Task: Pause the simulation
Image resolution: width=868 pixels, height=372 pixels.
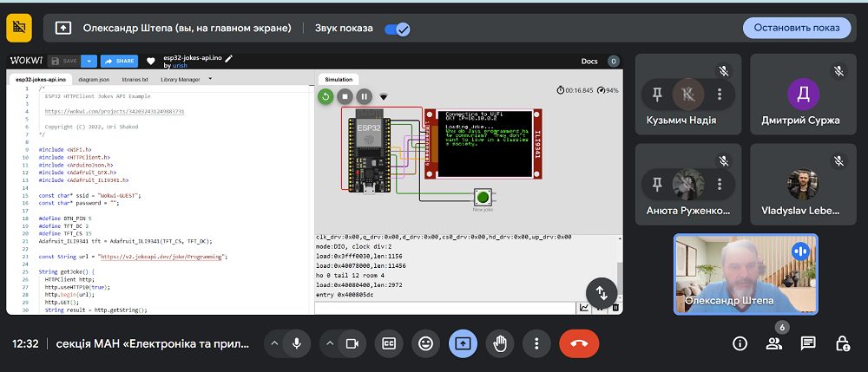Action: click(x=365, y=97)
